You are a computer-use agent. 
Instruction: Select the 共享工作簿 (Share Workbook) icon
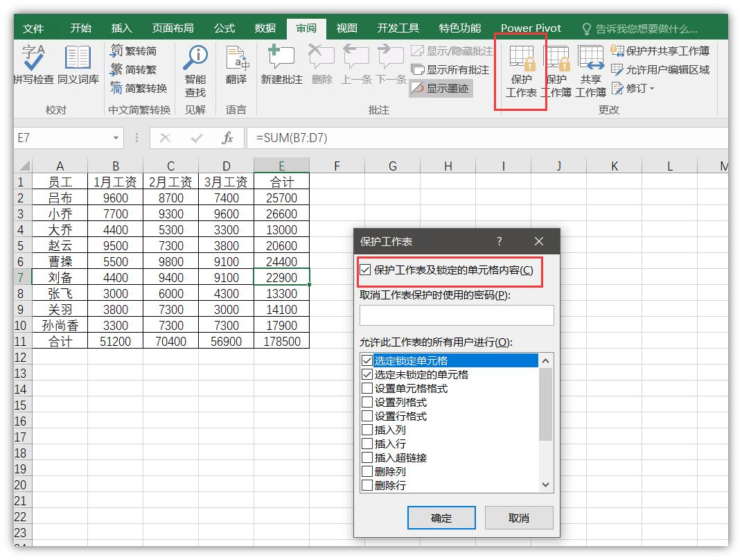[590, 69]
